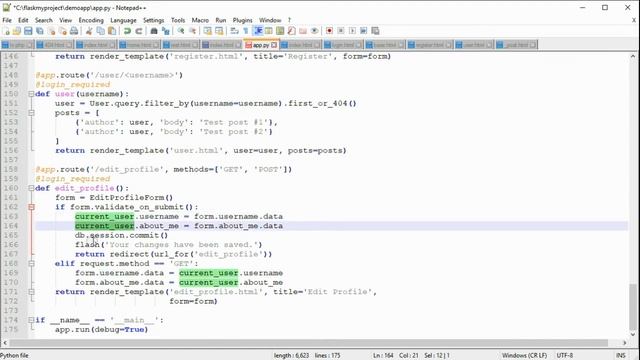Toggle the highlighted Indent Guide button
The width and height of the screenshot is (640, 360).
[258, 31]
